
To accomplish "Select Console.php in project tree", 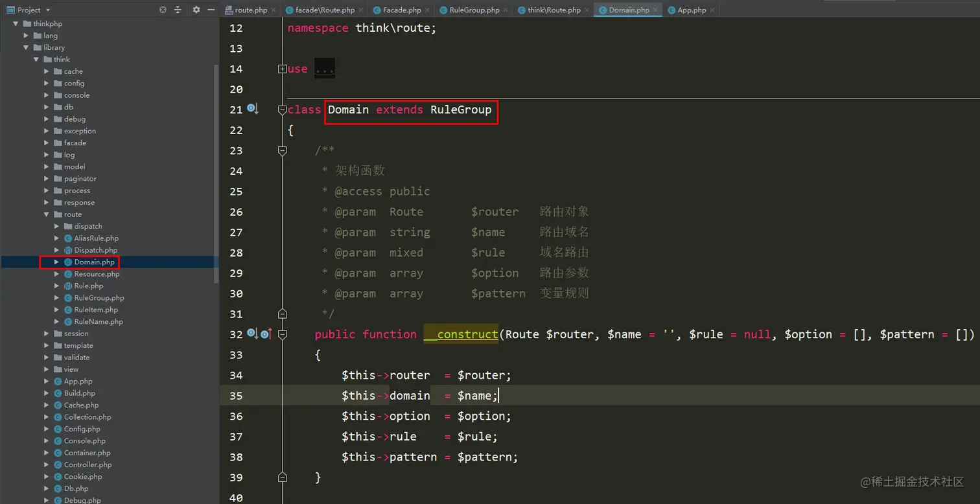I will [84, 441].
